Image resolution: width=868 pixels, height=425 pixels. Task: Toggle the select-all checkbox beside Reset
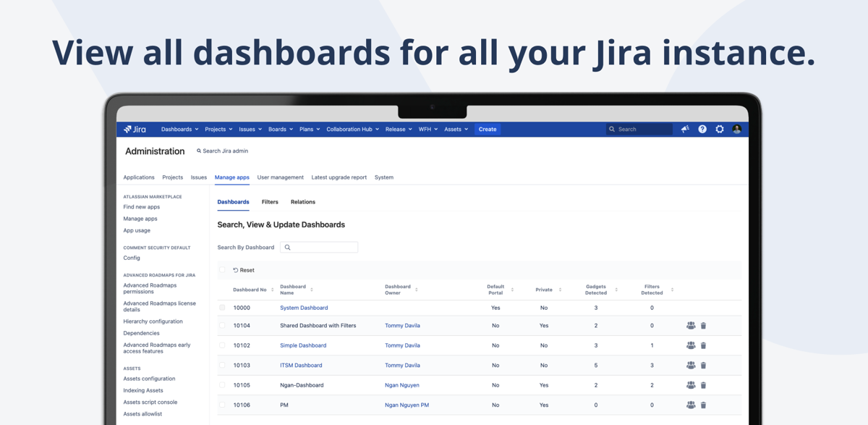(x=222, y=270)
